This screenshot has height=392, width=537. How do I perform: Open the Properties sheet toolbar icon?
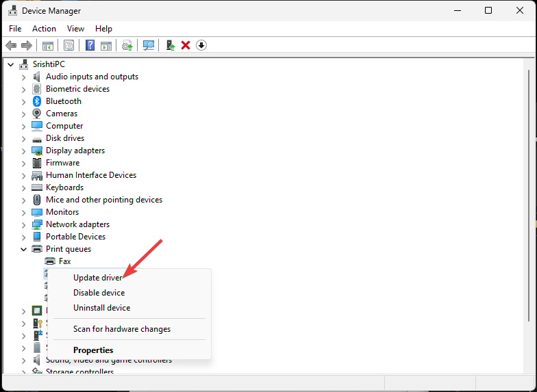(x=68, y=45)
